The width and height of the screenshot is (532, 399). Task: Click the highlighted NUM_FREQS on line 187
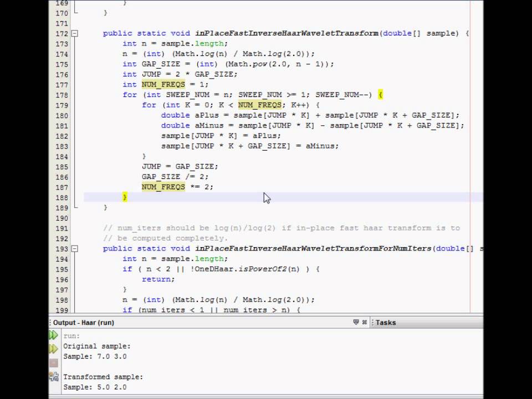coord(163,187)
